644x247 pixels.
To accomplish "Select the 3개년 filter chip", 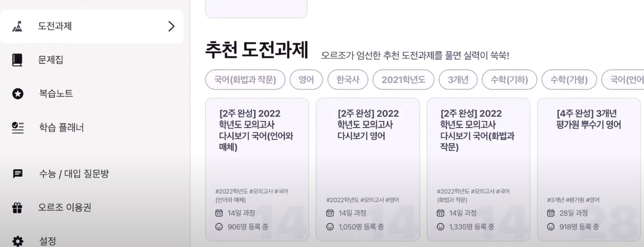I will pos(458,80).
